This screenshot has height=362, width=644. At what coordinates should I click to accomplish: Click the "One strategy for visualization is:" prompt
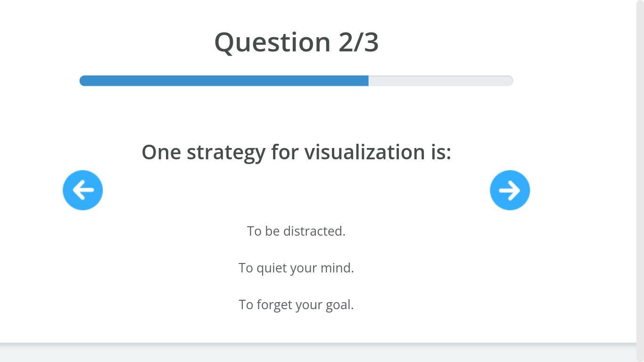tap(296, 152)
